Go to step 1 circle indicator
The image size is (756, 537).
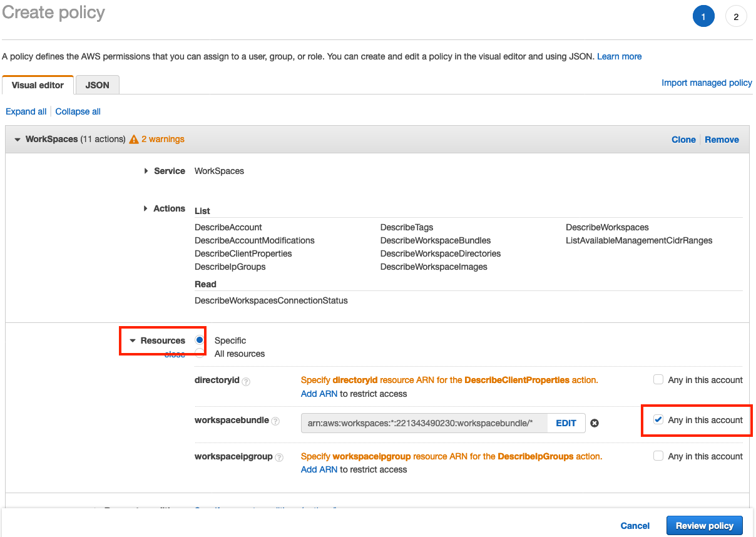point(703,17)
